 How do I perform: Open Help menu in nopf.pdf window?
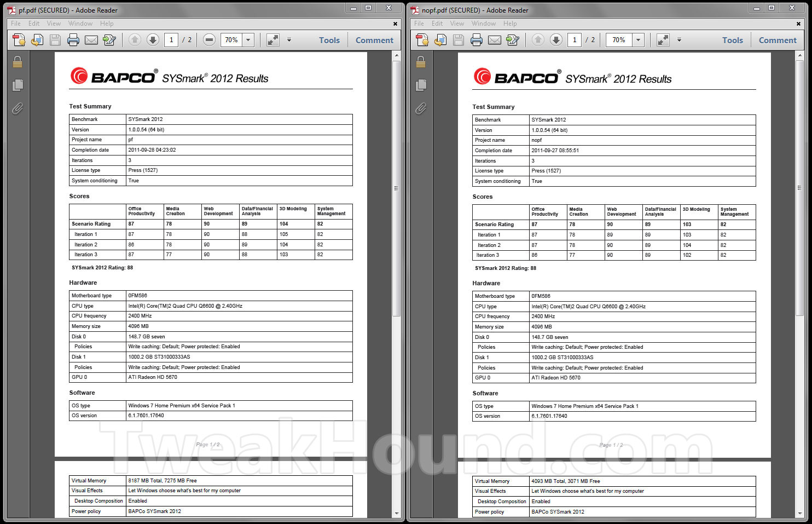pyautogui.click(x=510, y=24)
